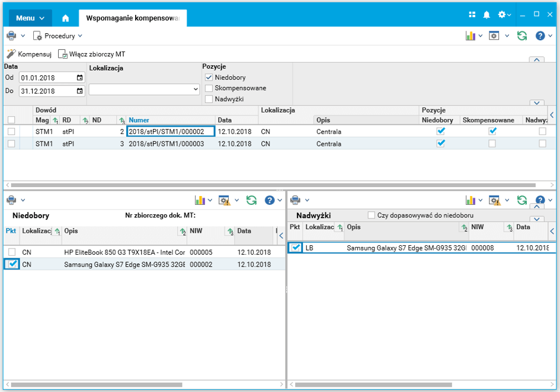Switch to Wspomaganie kompensowania tab
The image size is (560, 392).
133,18
